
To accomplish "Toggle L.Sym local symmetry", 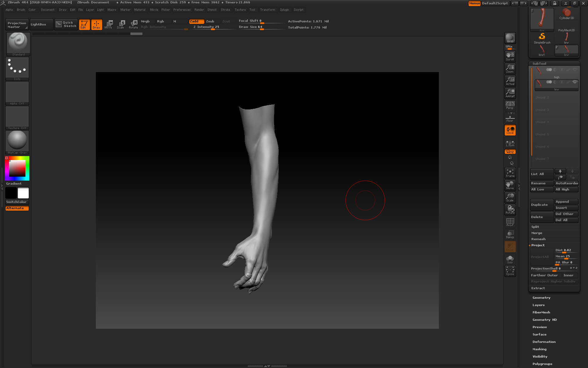I will 510,143.
